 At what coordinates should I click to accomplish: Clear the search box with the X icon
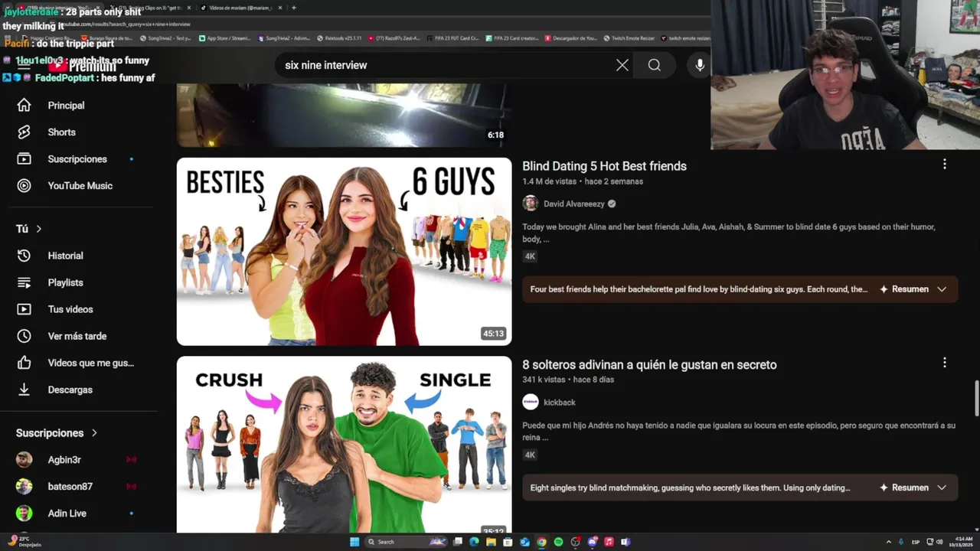[x=622, y=65]
